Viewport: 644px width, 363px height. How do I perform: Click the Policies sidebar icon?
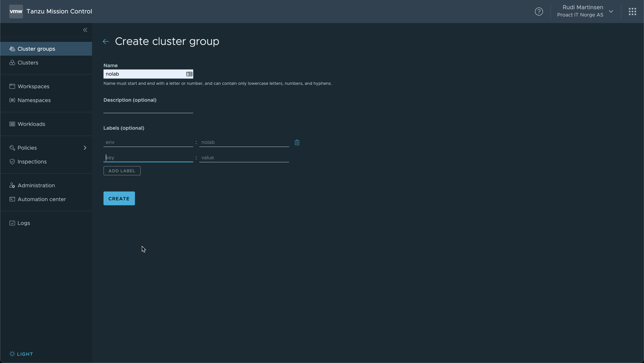(12, 148)
